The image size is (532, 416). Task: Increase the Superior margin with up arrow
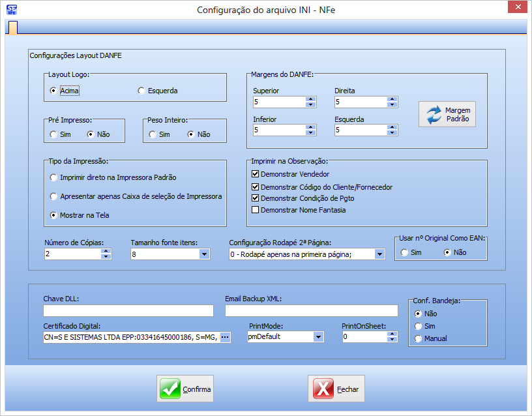point(310,99)
